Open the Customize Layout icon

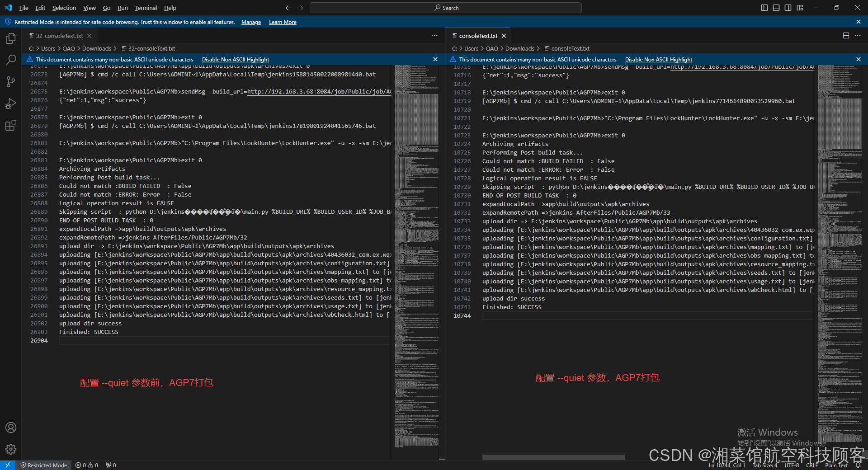800,8
